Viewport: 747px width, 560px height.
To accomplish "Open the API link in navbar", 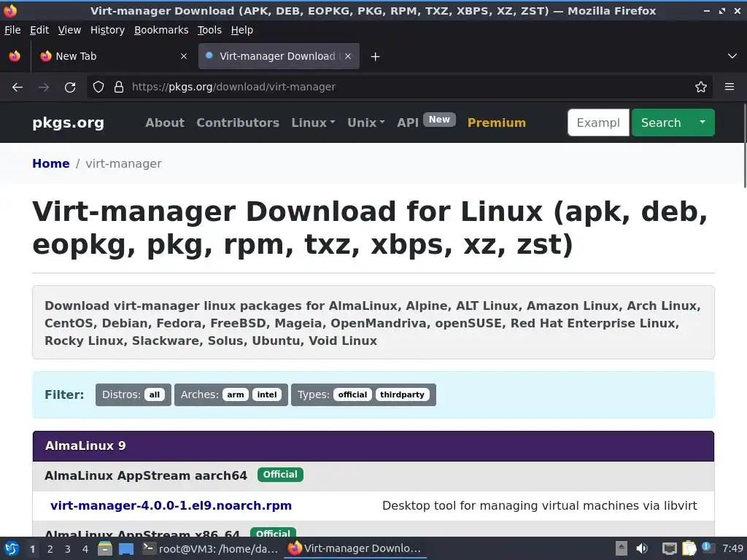I will [408, 122].
